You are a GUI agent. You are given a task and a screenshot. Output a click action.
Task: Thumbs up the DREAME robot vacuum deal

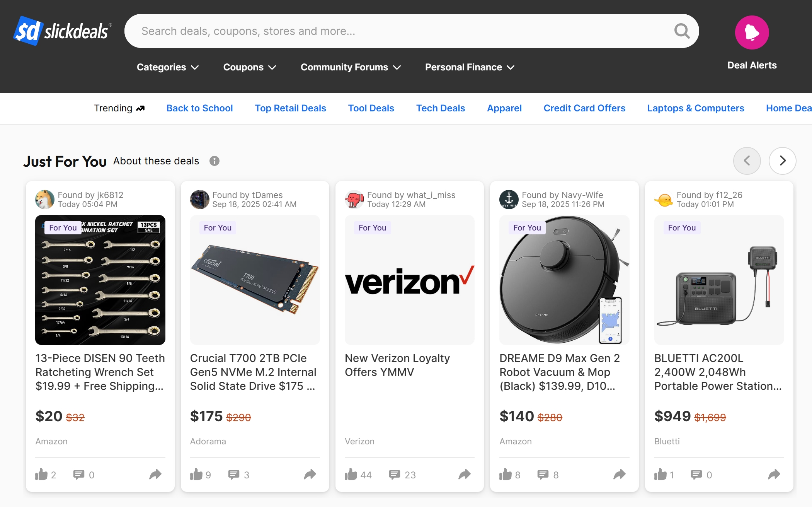click(x=506, y=474)
